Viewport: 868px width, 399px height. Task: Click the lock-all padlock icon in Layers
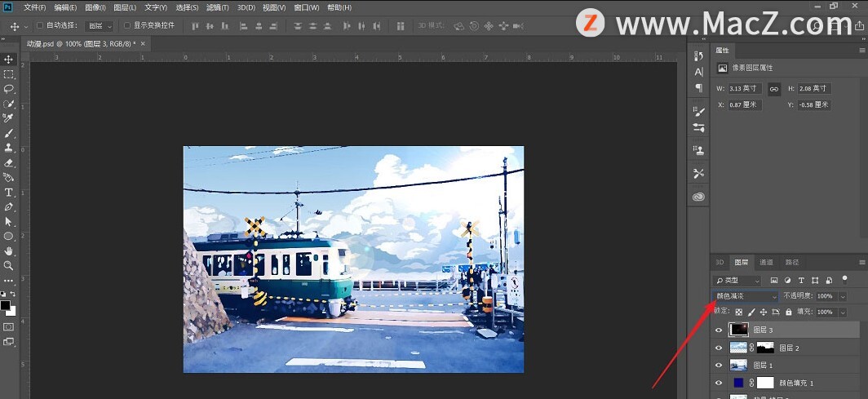tap(787, 313)
